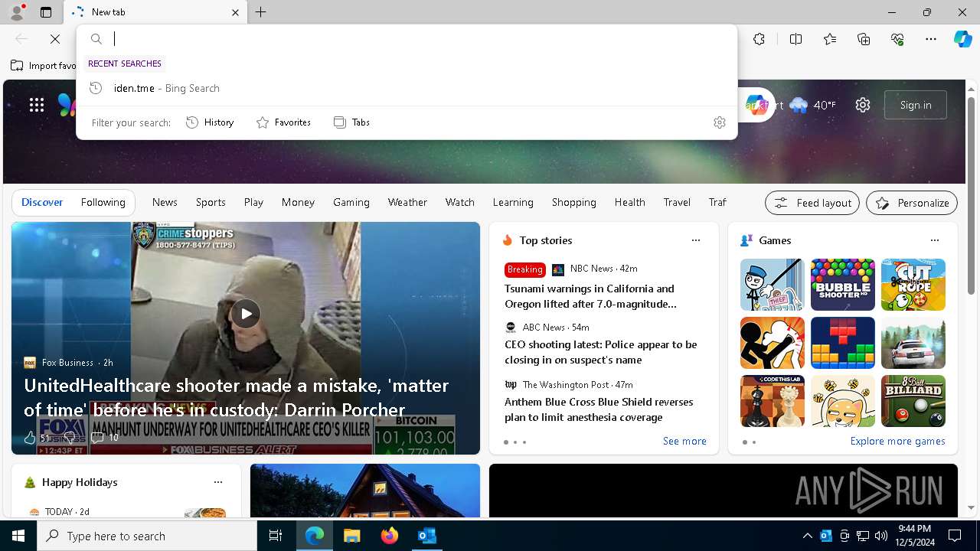
Task: Open the News category tab
Action: click(x=165, y=202)
